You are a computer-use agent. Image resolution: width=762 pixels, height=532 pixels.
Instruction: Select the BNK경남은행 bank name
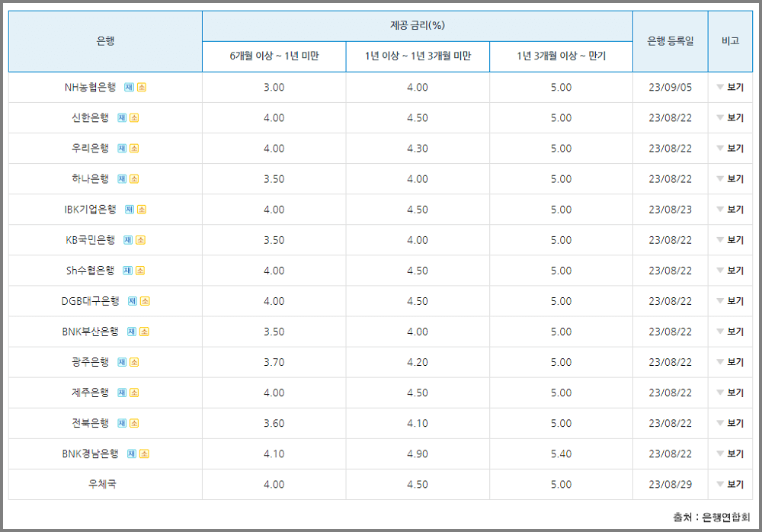click(x=91, y=453)
